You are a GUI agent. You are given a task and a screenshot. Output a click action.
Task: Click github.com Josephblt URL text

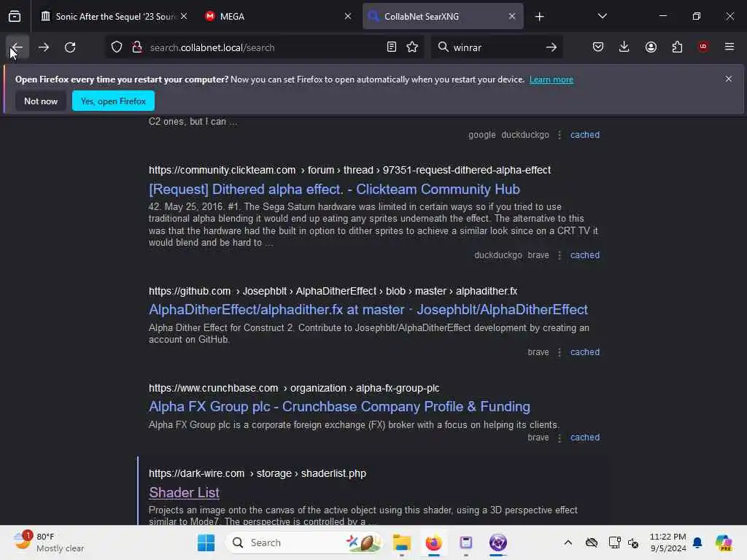pos(333,291)
